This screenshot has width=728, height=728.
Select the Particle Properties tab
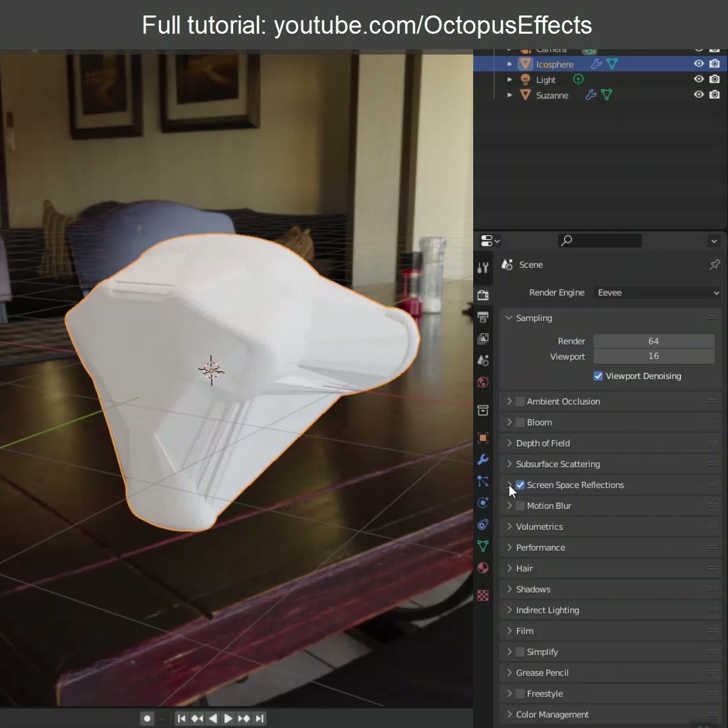[483, 481]
